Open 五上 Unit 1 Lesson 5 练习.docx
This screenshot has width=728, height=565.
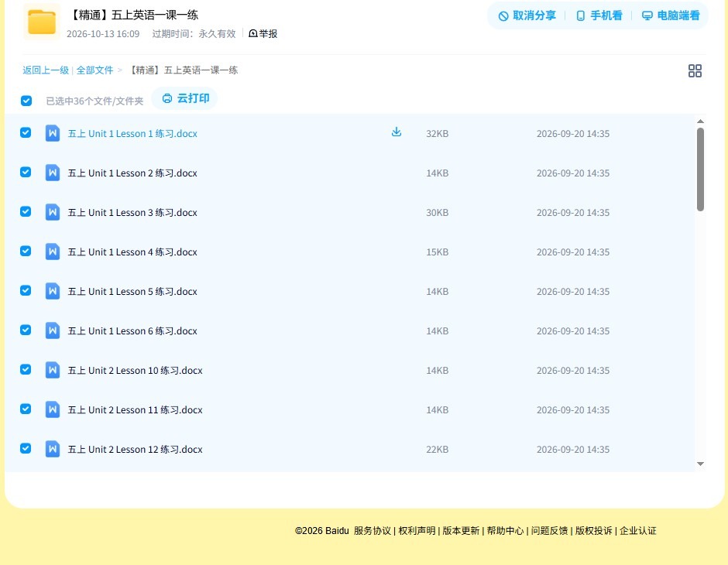132,291
